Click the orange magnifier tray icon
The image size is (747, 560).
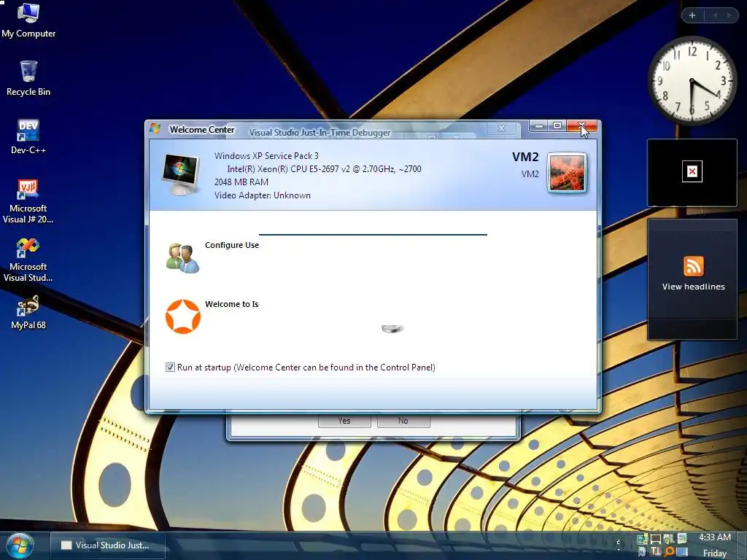click(669, 551)
